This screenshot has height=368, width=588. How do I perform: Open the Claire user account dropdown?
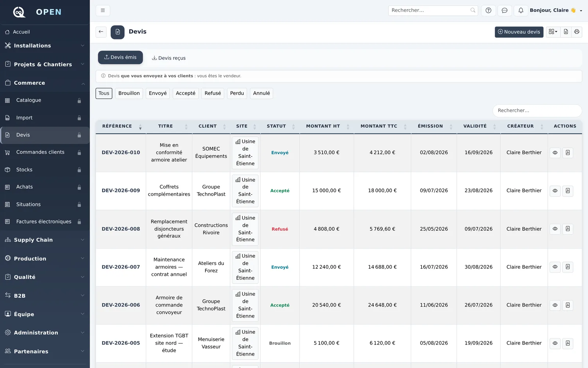point(556,10)
